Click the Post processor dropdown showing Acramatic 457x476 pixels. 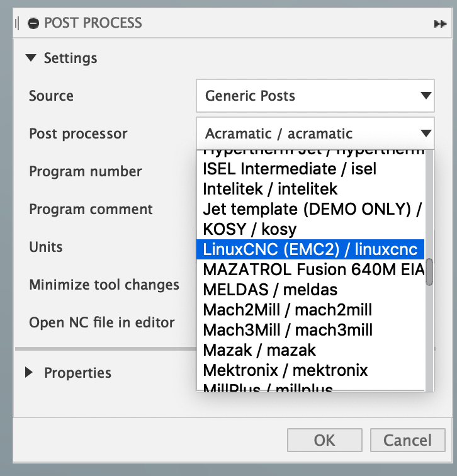click(x=315, y=133)
